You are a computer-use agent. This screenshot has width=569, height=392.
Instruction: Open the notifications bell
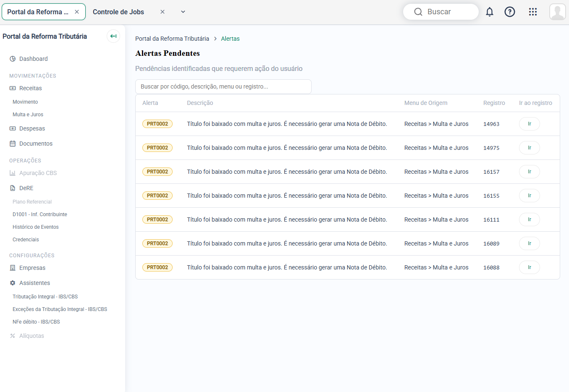[x=490, y=12]
